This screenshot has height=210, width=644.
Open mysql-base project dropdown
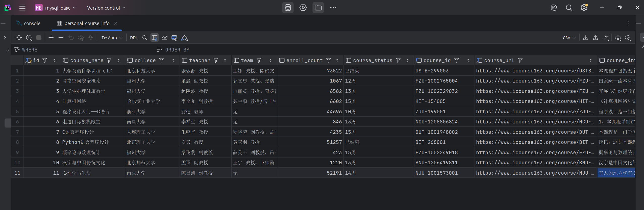[56, 8]
